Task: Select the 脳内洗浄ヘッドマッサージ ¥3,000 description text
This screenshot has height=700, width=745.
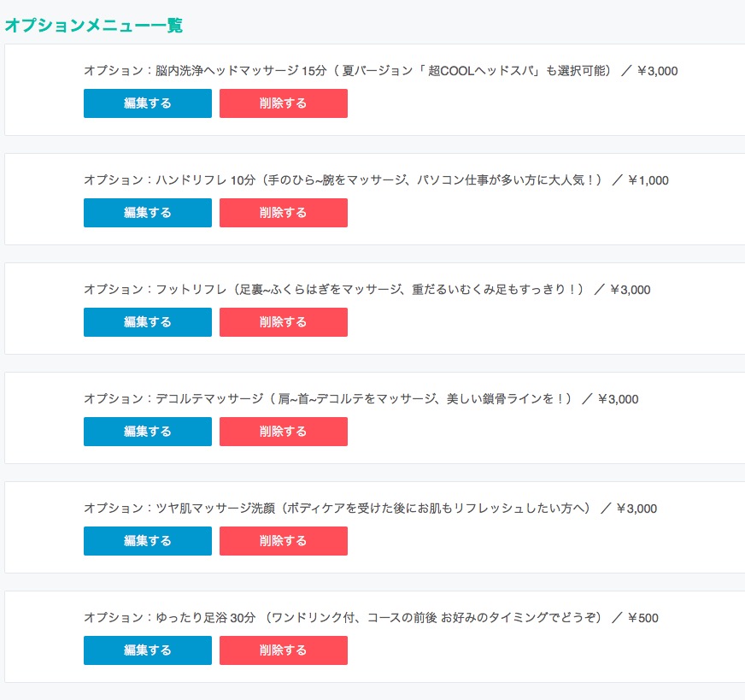Action: pyautogui.click(x=380, y=71)
